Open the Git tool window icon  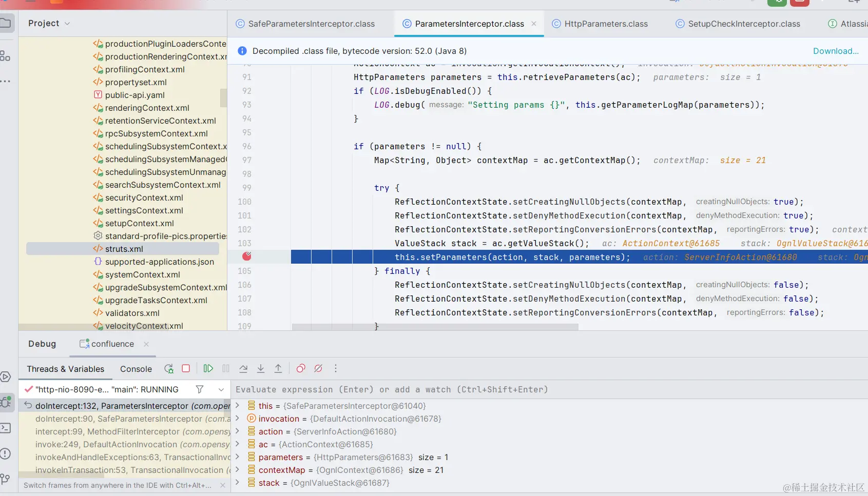[x=5, y=479]
